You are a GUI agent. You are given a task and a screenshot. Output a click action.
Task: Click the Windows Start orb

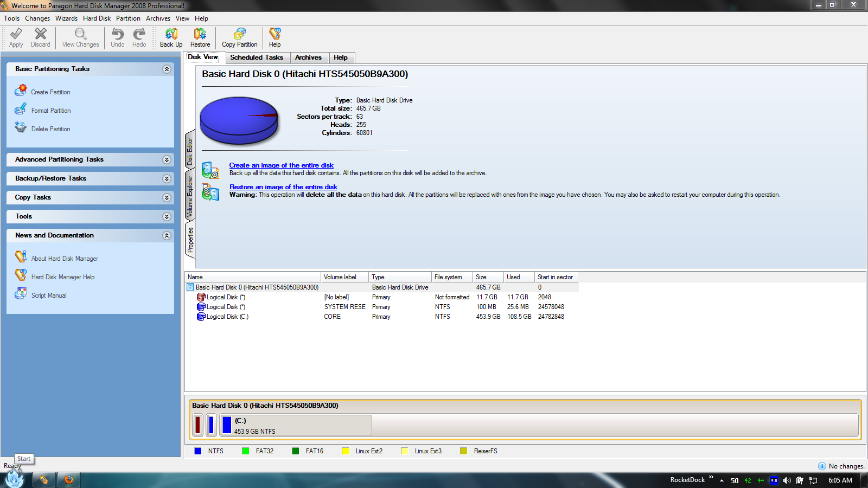pos(15,478)
